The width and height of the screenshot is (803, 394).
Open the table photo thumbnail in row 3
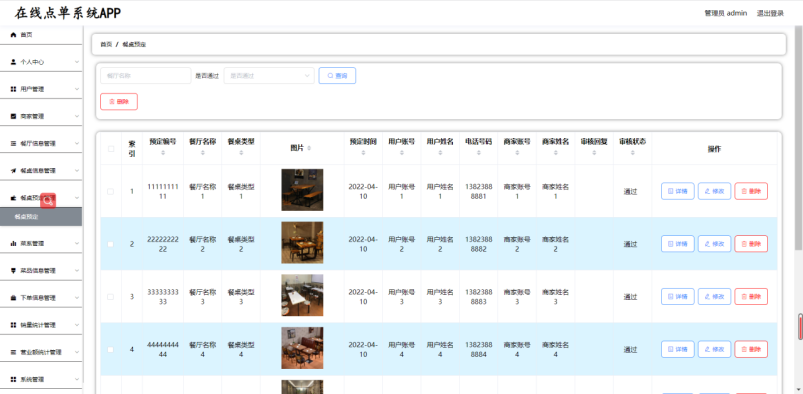tap(302, 295)
